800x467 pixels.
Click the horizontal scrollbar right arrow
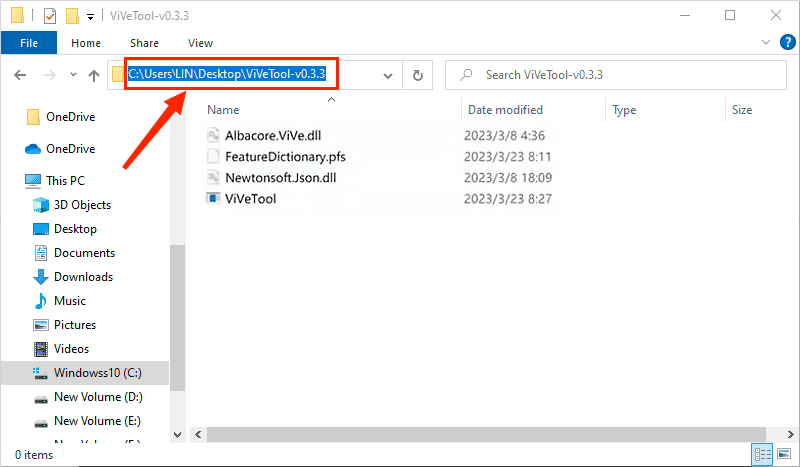click(790, 434)
